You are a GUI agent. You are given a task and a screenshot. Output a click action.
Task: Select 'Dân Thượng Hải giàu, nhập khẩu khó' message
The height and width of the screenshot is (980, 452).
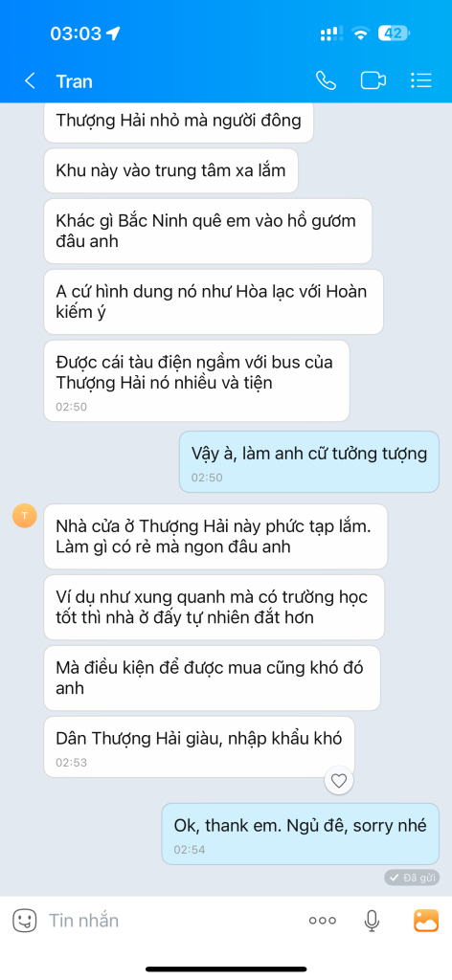(199, 746)
